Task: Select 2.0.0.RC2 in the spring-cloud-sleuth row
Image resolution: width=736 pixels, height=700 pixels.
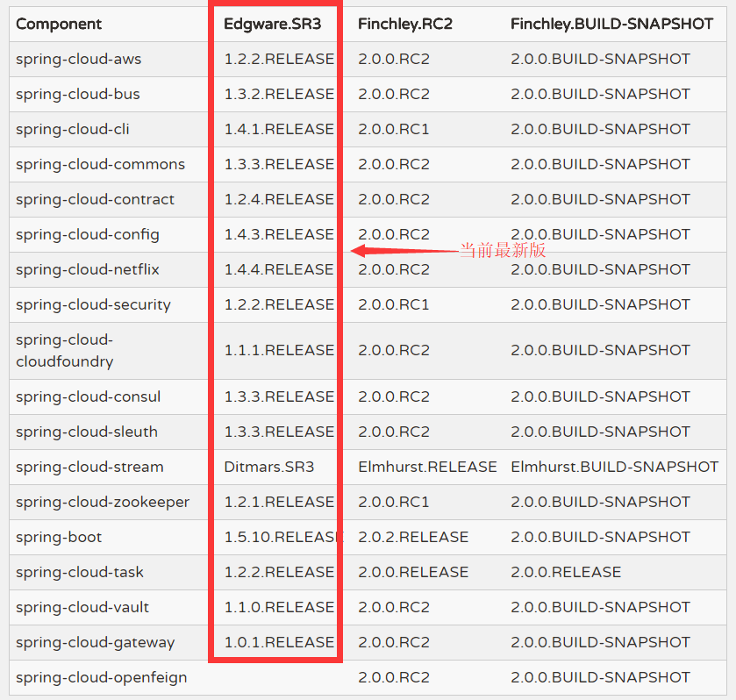Action: (x=394, y=432)
